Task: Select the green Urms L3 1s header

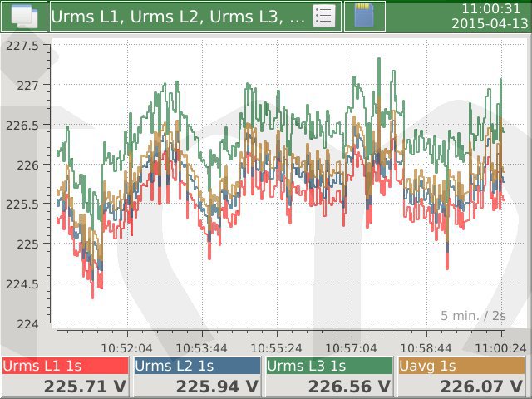Action: point(328,366)
